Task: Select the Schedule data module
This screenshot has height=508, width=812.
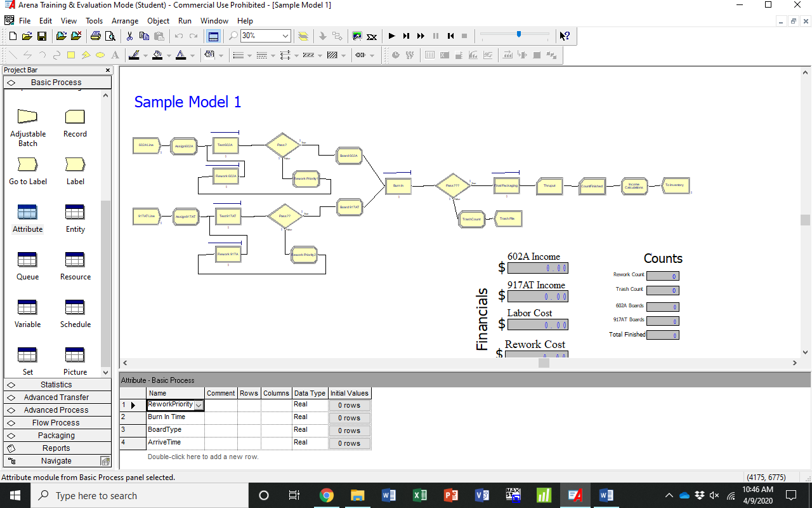Action: (x=75, y=307)
